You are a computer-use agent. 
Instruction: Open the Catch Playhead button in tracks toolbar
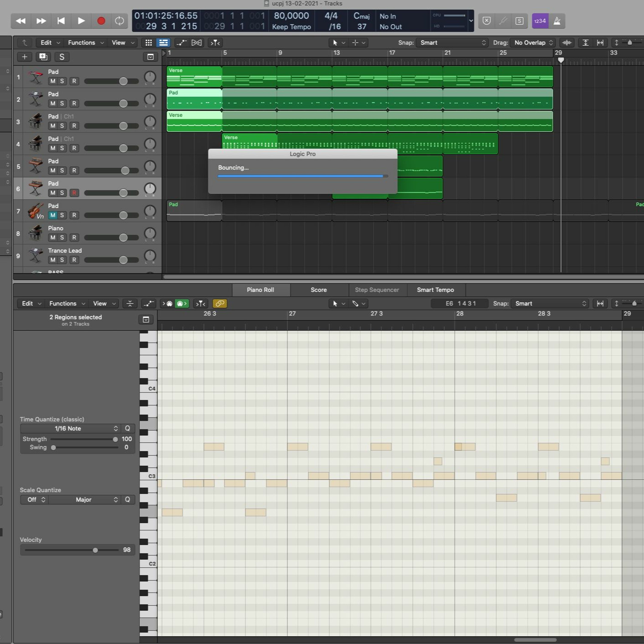215,43
